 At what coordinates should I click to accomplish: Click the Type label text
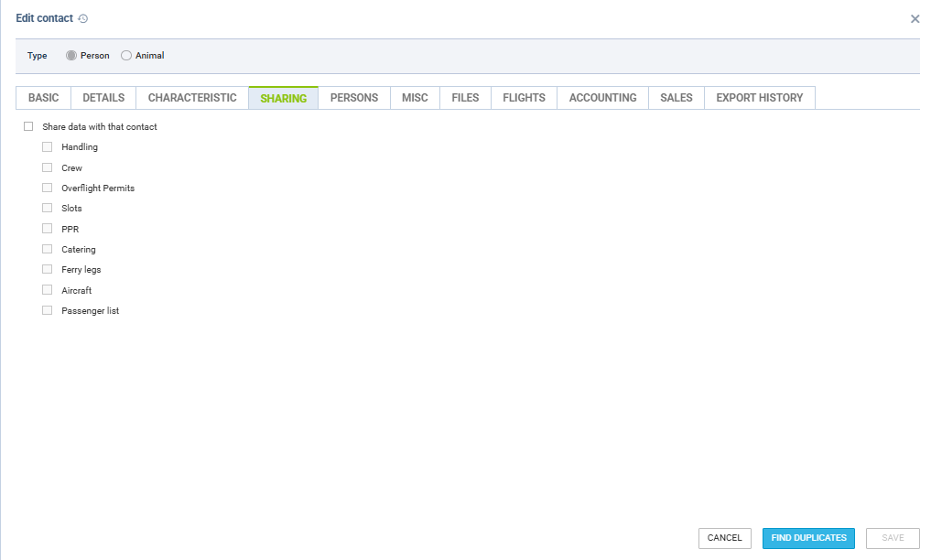(37, 55)
